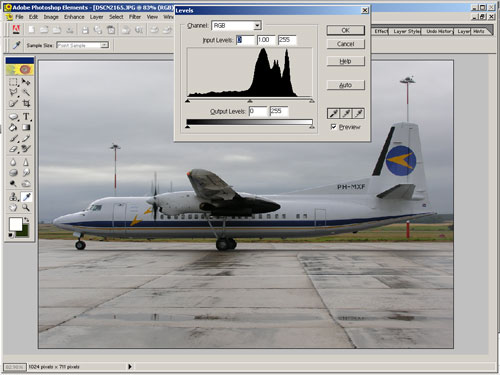
Task: Click the Auto levels button
Action: click(x=346, y=85)
